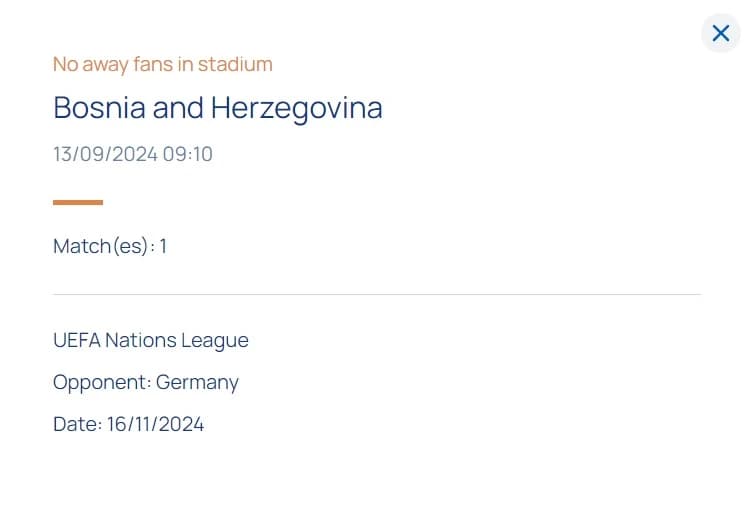Screen dimensions: 753x513
Task: Close the match details dialog
Action: [720, 34]
